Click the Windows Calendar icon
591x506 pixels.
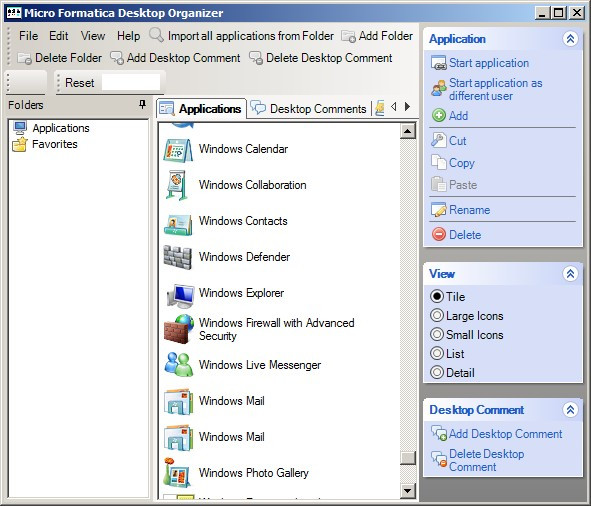tap(178, 150)
